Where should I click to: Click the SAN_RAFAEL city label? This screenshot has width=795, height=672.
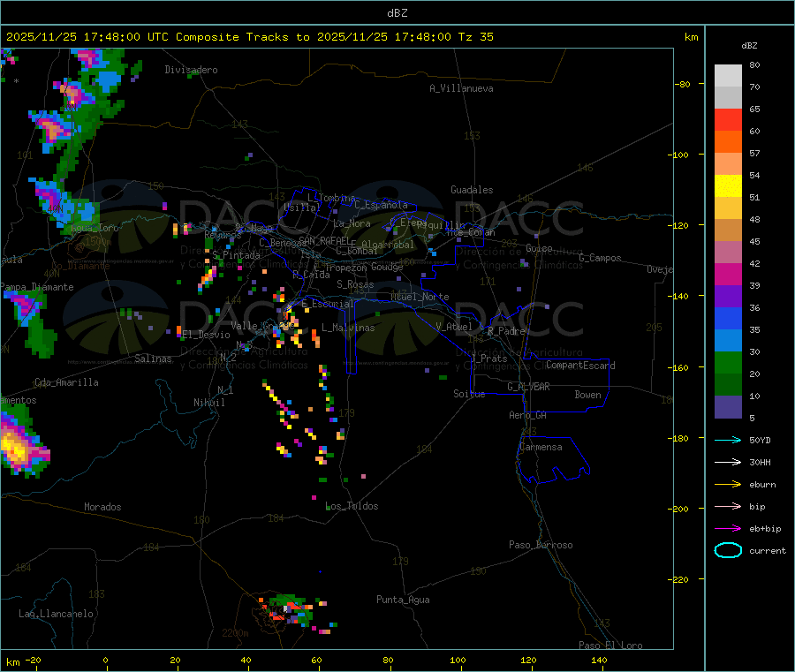click(324, 240)
